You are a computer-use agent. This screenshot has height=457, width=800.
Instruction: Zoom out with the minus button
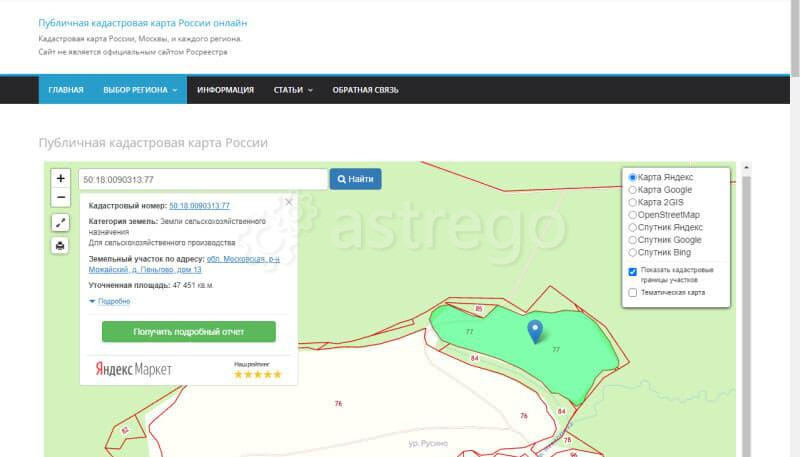pyautogui.click(x=61, y=197)
